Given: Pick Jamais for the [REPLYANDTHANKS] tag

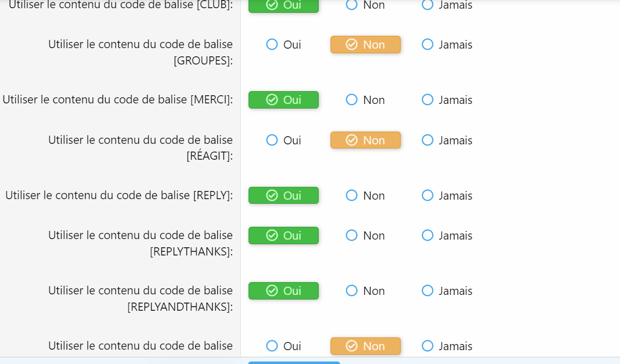Looking at the screenshot, I should point(427,291).
